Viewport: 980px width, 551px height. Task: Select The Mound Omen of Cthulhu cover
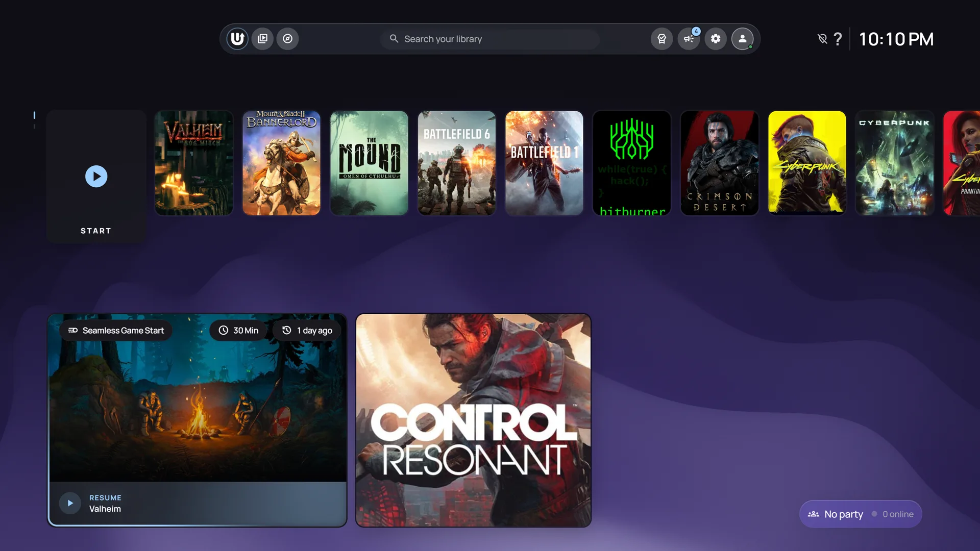pyautogui.click(x=369, y=163)
